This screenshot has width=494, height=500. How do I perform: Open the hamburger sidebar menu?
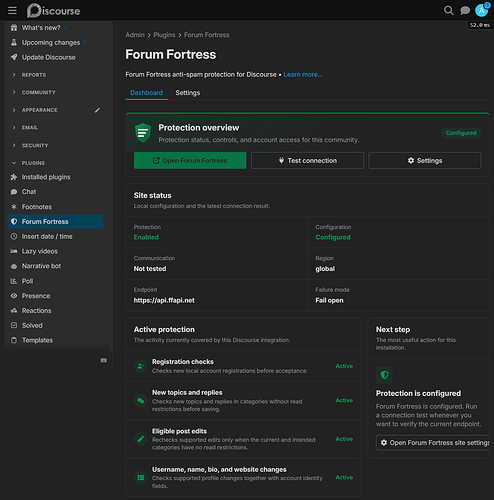click(x=12, y=11)
